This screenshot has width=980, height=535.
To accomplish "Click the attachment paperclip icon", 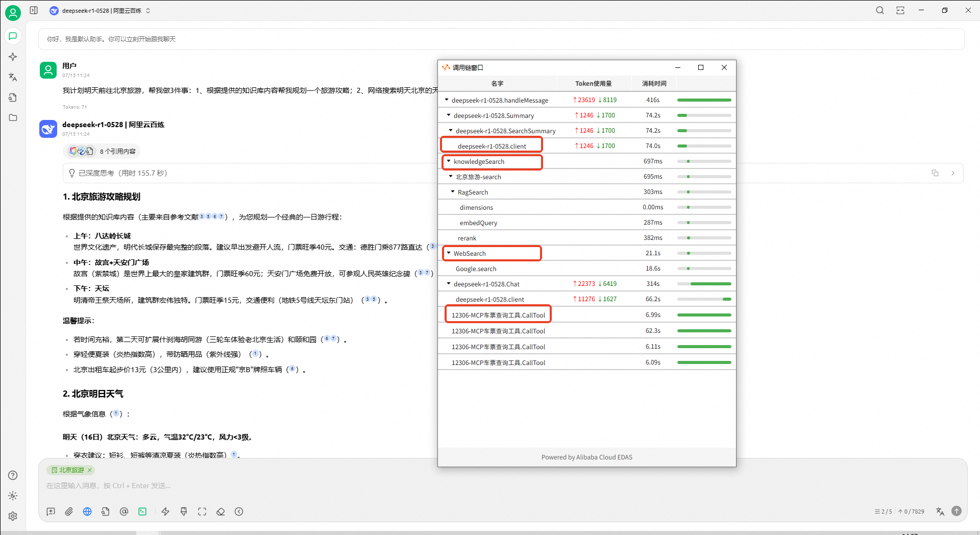I will click(x=69, y=512).
